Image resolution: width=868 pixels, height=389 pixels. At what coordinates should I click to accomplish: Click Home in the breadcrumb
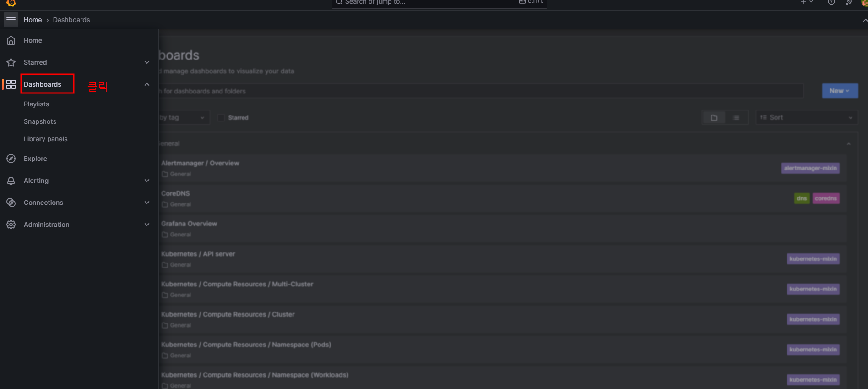[x=33, y=20]
